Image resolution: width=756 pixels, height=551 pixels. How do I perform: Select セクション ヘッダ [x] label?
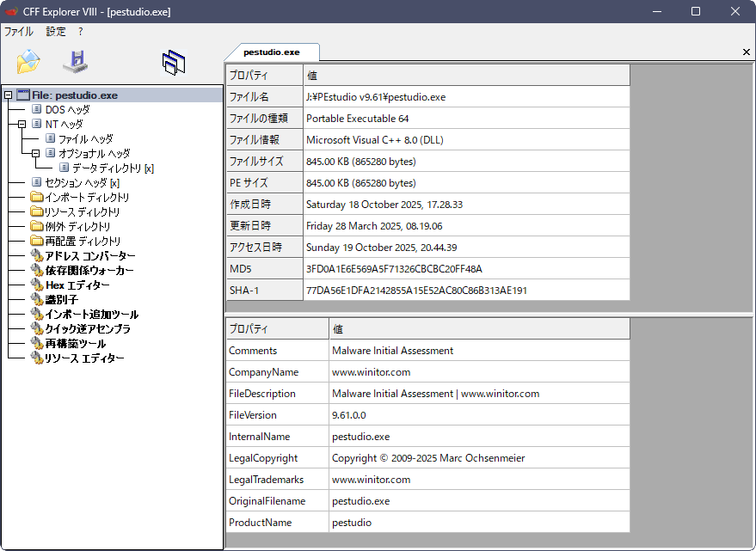click(83, 183)
